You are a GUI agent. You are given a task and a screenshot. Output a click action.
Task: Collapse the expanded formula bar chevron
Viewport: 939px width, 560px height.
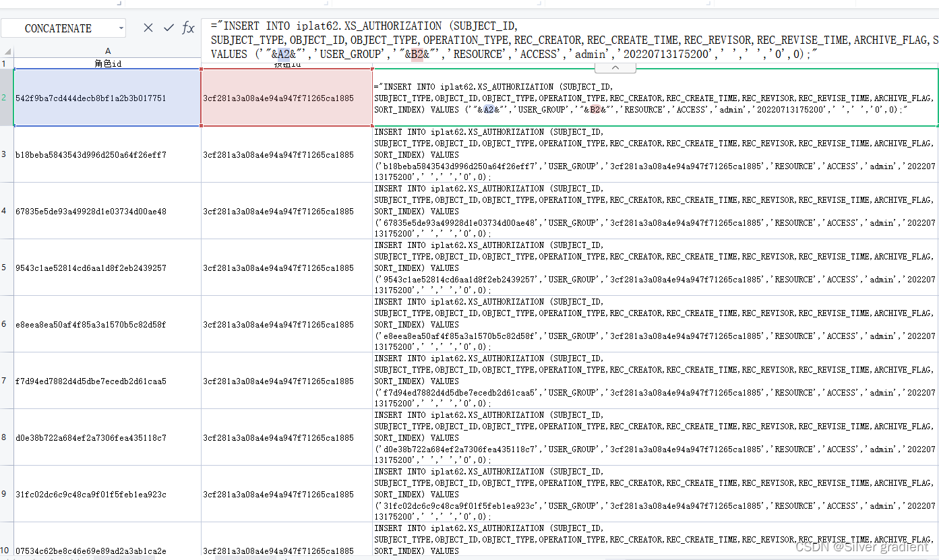(615, 67)
